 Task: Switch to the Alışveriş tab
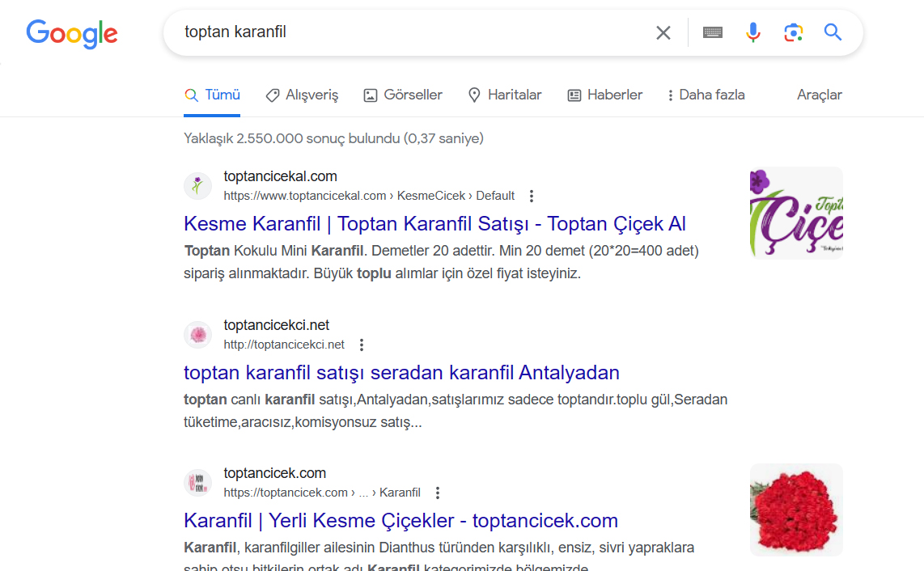coord(303,95)
